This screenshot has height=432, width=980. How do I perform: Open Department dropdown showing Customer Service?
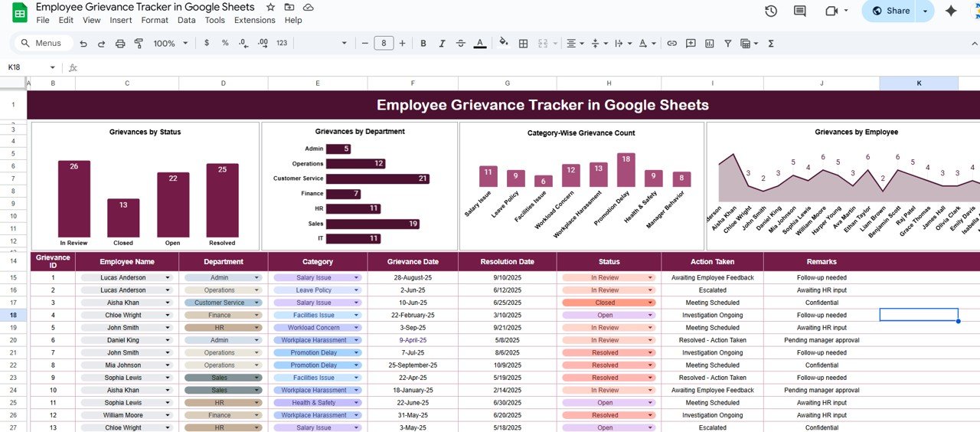(257, 303)
